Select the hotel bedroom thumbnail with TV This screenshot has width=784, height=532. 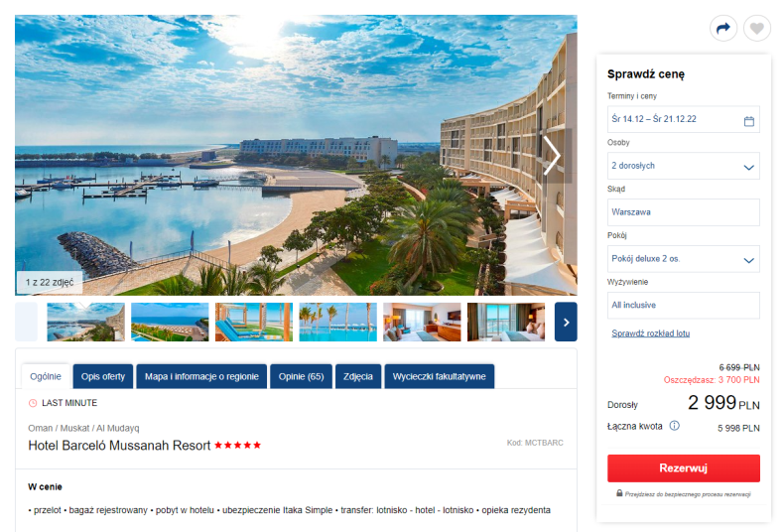tap(422, 322)
